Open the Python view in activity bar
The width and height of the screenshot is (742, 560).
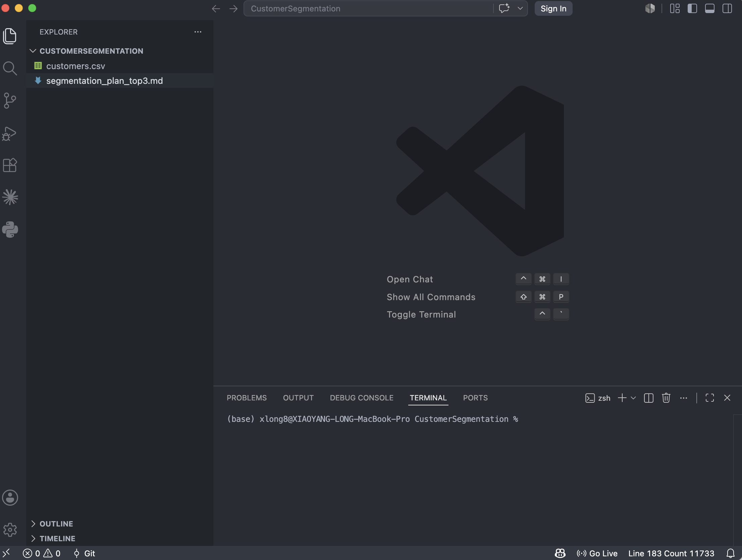tap(10, 230)
